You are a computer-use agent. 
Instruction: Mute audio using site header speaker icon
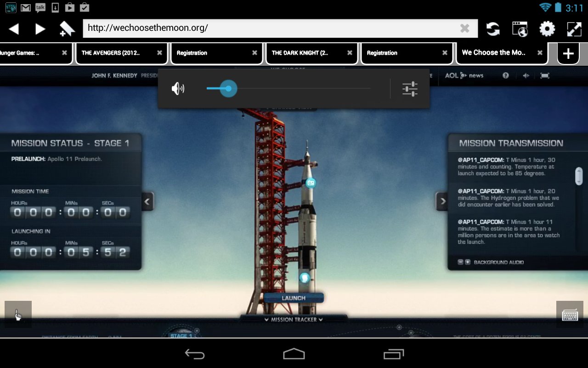pos(525,75)
